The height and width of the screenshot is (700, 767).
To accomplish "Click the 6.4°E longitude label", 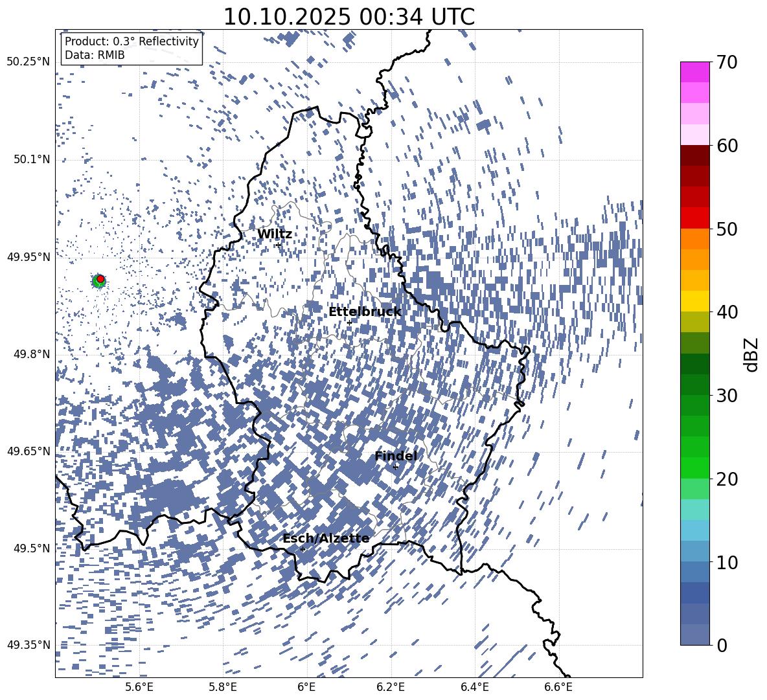I will [x=474, y=687].
